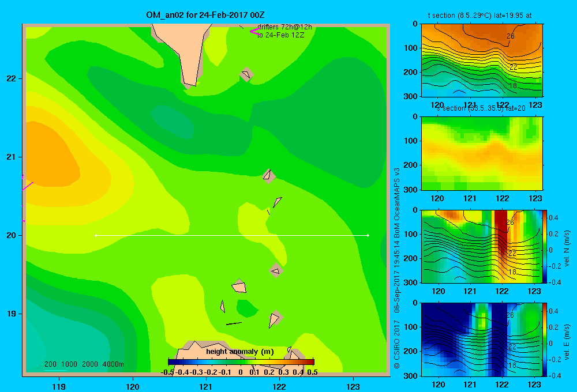
Task: Click latitude label '22' on main map axis
Action: coord(12,79)
